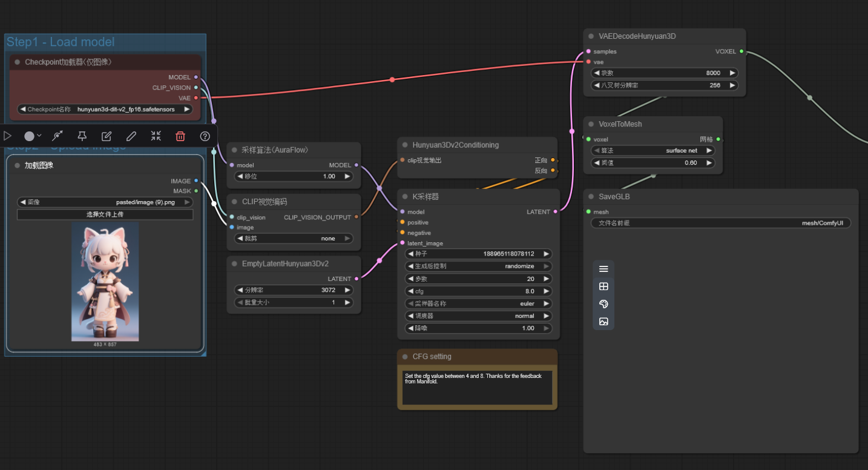Image resolution: width=868 pixels, height=470 pixels.
Task: Click the 文件名前缀 mesh/ComfyUI input field
Action: pyautogui.click(x=721, y=223)
